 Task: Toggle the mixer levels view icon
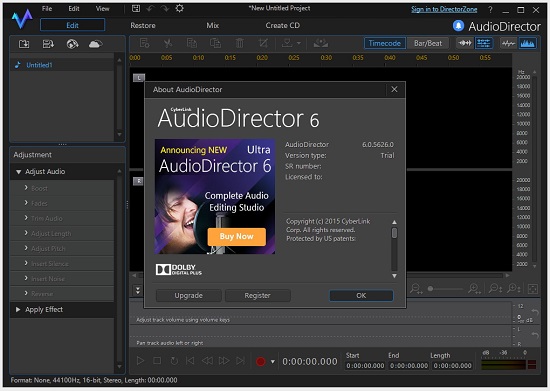coord(484,43)
